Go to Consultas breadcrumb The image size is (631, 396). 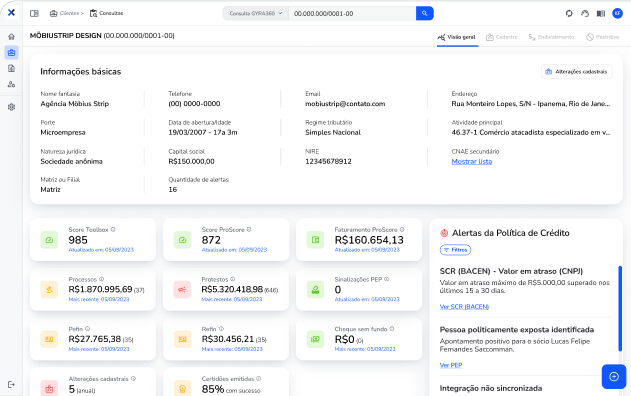106,13
